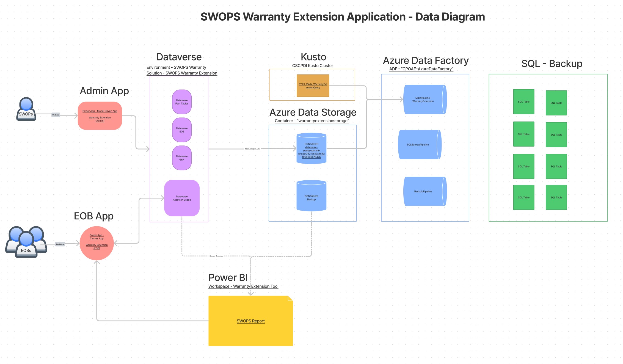Select the Decisions connector label

pos(60,244)
